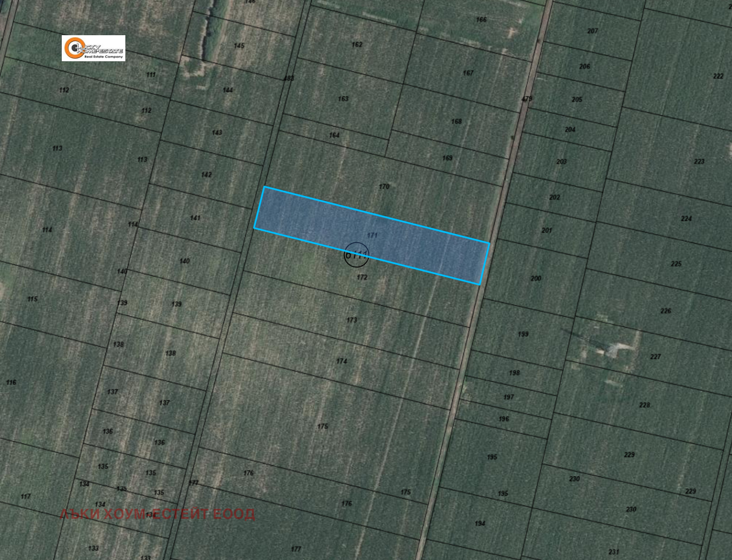The height and width of the screenshot is (560, 732).
Task: Click the red ЛЪКИ ХОУМ ЕСТЕЙТ watermark text
Action: (x=157, y=514)
